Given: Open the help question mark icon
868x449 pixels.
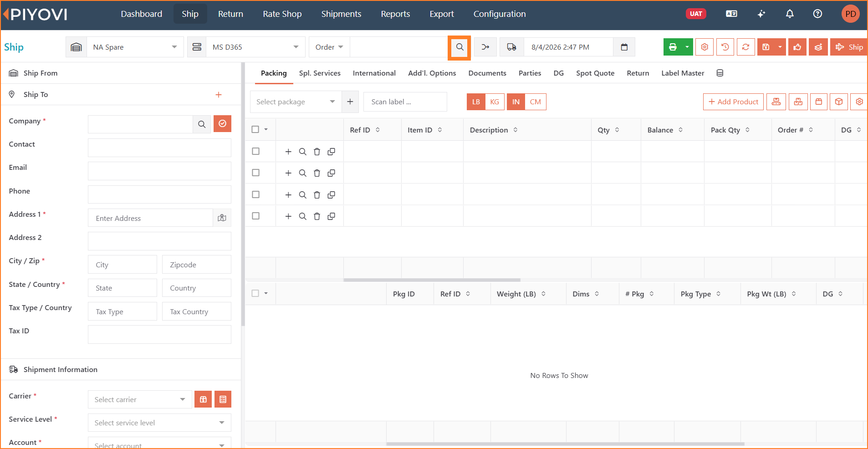Looking at the screenshot, I should point(817,14).
